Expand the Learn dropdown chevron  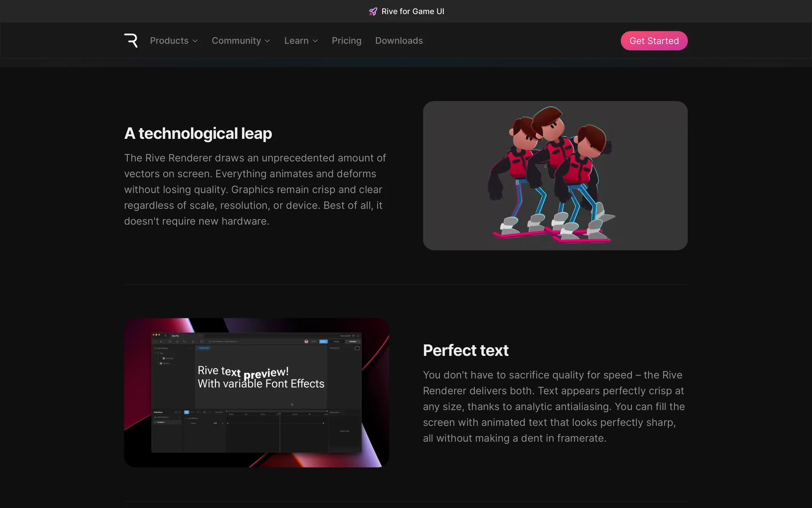pos(315,41)
